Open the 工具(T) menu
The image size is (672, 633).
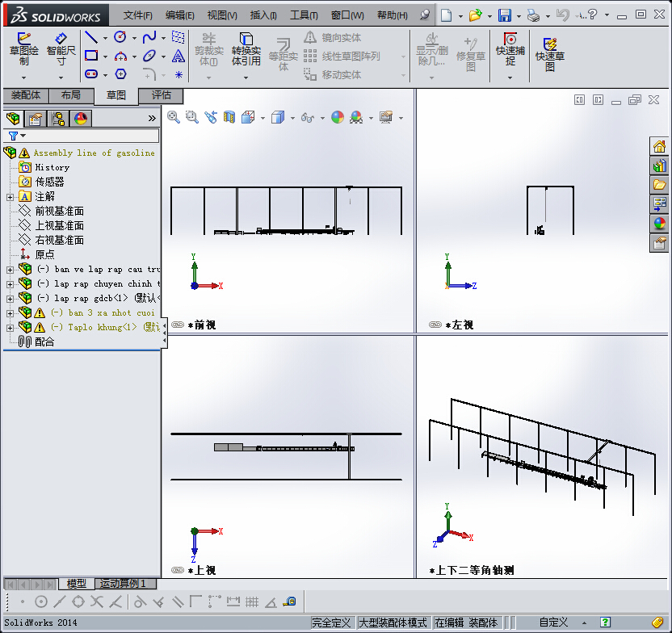(x=304, y=15)
